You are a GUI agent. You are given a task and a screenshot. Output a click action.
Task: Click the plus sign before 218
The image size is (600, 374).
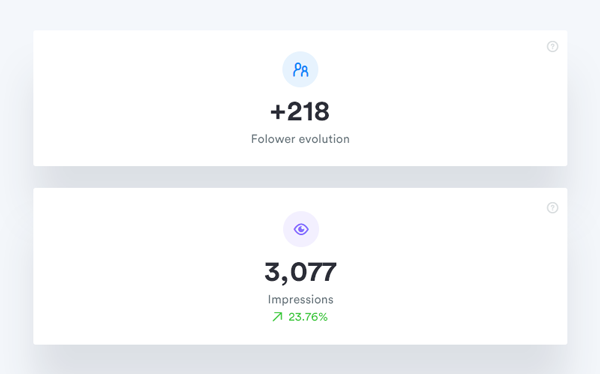(x=278, y=113)
